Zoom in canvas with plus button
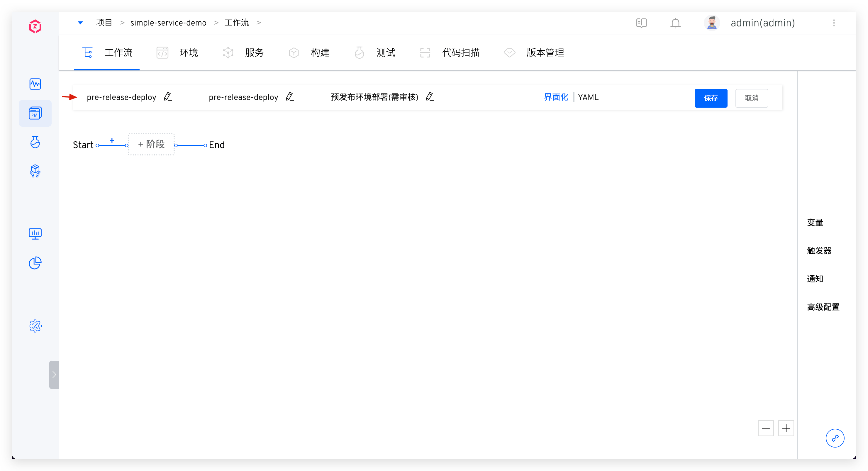Viewport: 868px width, 471px height. [x=786, y=428]
